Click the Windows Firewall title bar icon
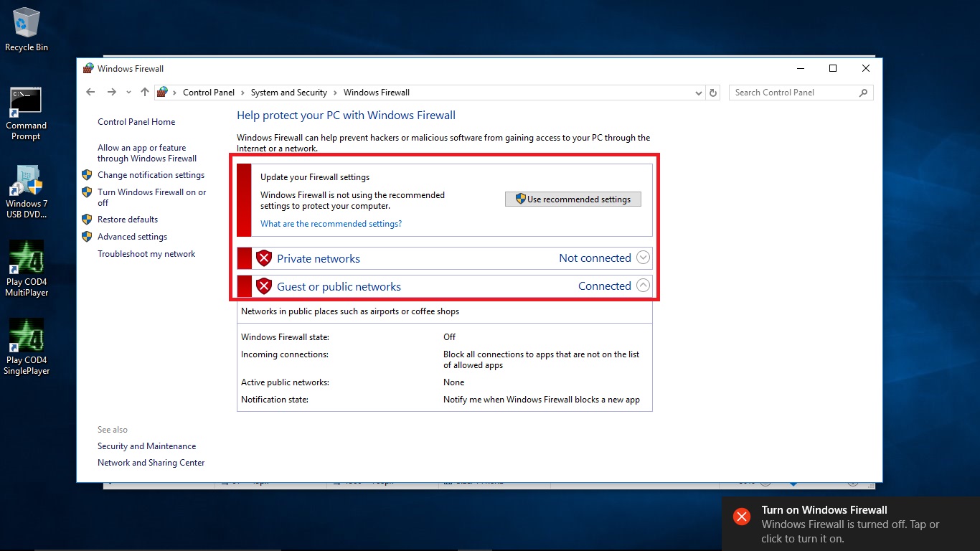This screenshot has width=980, height=551. [x=88, y=69]
